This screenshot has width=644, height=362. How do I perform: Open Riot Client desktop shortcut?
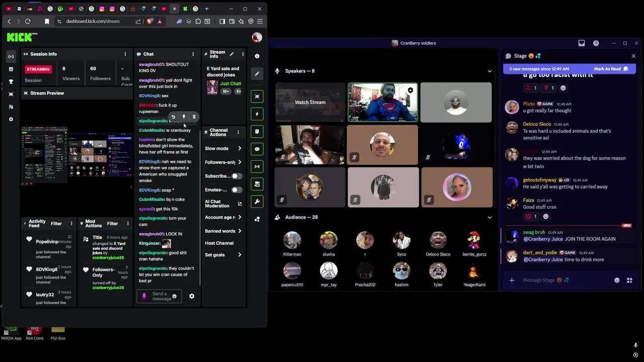35,332
